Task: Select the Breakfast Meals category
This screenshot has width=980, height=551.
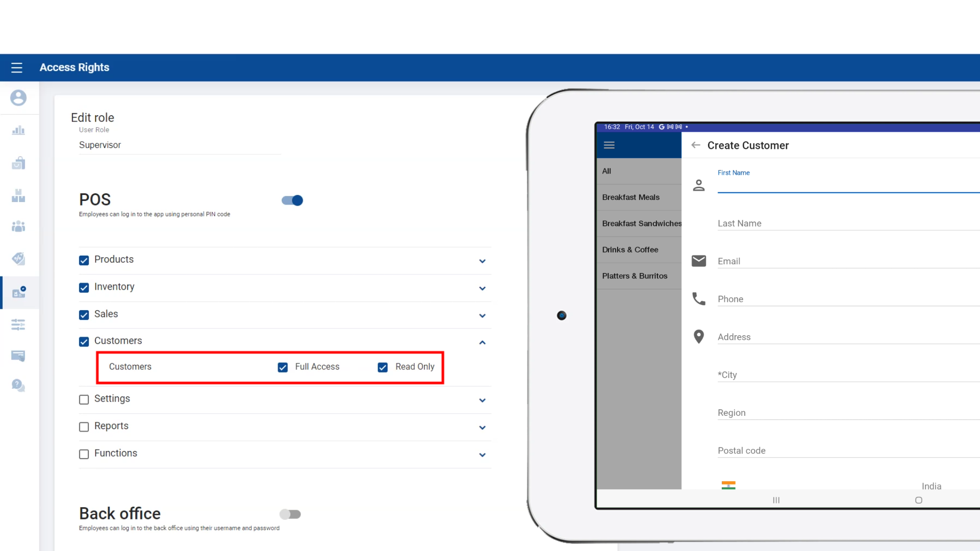Action: (x=631, y=197)
